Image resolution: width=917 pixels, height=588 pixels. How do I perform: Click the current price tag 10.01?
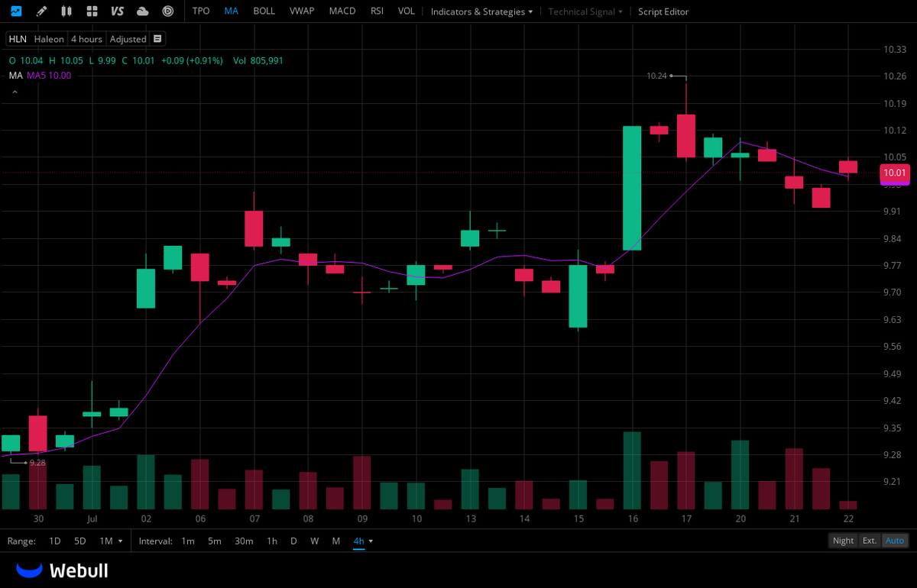point(894,173)
